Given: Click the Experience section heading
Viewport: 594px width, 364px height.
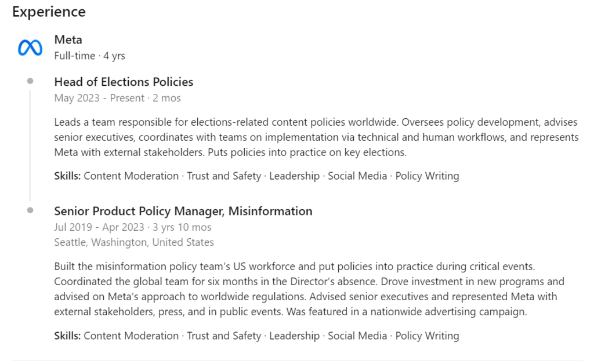Looking at the screenshot, I should pos(49,12).
